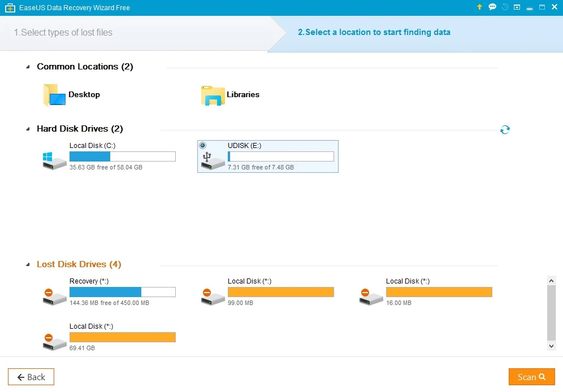Go to step 1 Select types of lost files
This screenshot has height=392, width=563.
pyautogui.click(x=63, y=33)
